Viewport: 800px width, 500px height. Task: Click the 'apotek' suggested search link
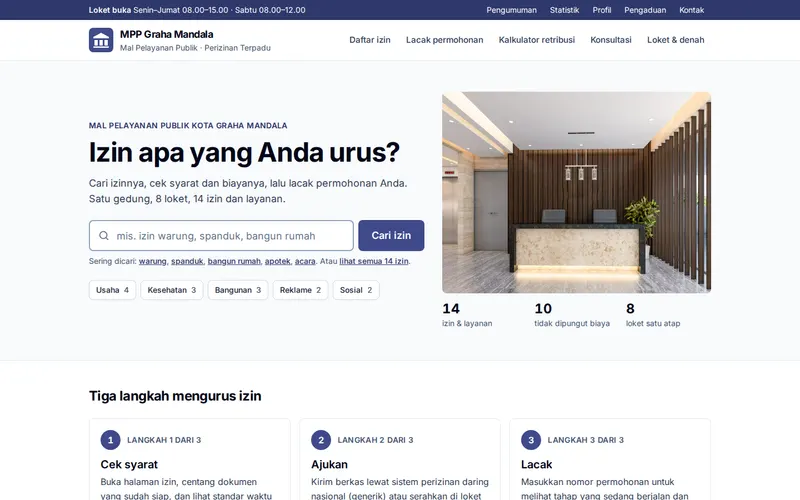click(278, 261)
